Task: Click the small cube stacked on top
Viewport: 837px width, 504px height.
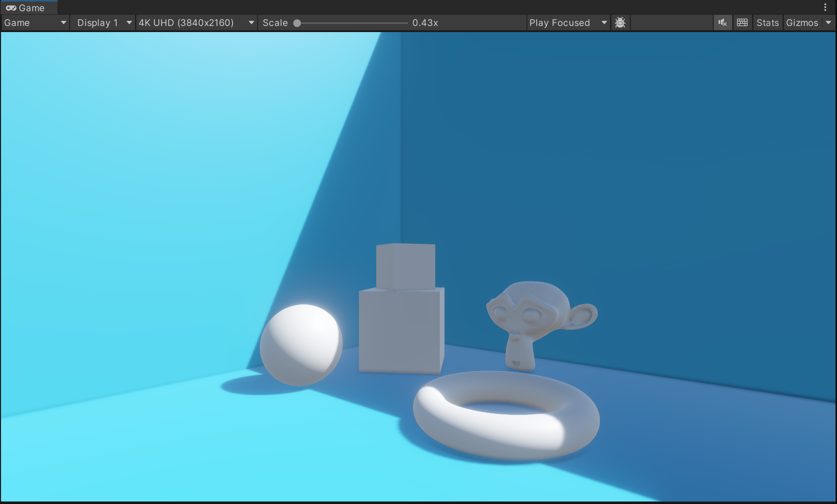Action: tap(406, 266)
